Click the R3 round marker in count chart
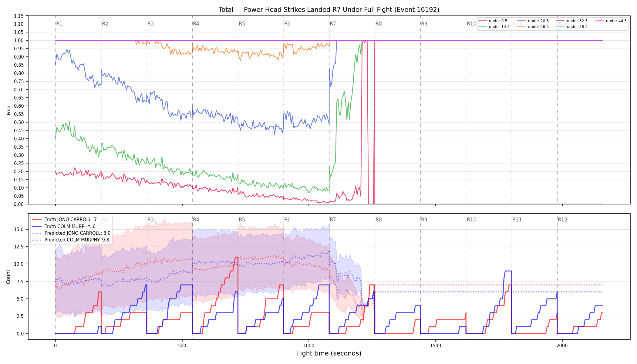 150,220
